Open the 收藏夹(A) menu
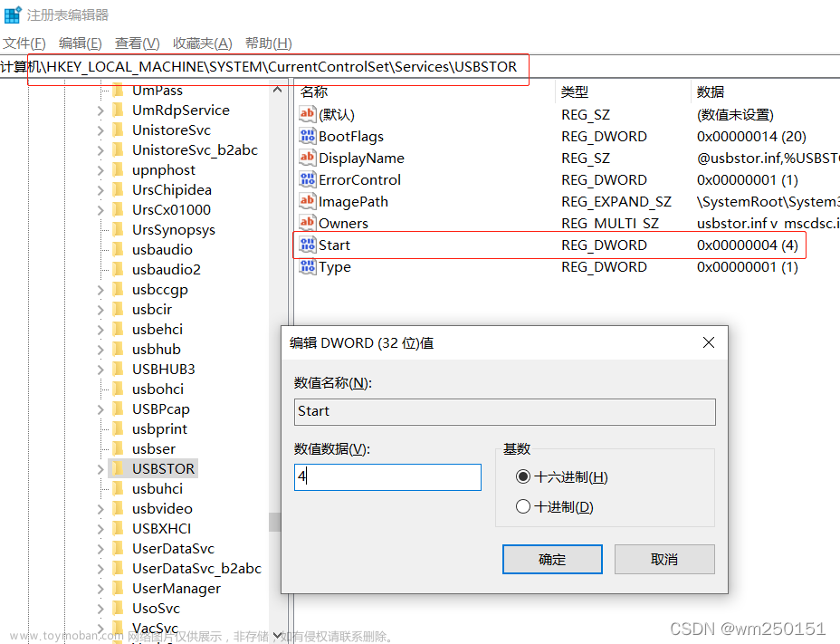This screenshot has width=840, height=644. (203, 43)
